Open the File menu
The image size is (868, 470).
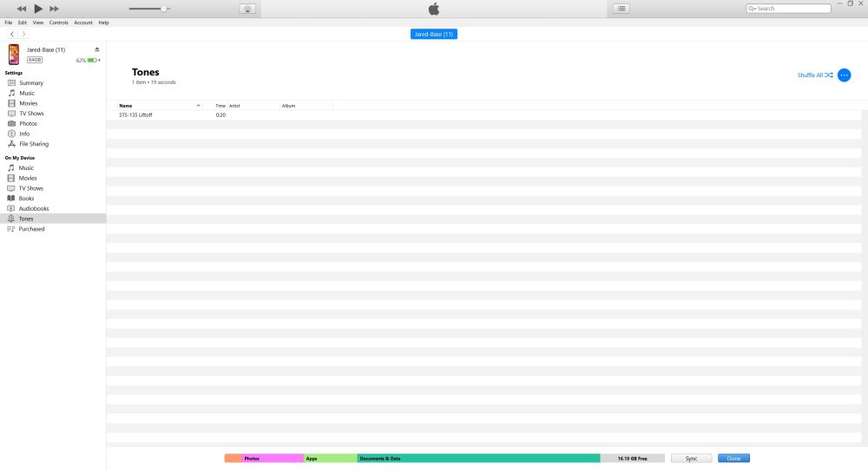click(9, 23)
